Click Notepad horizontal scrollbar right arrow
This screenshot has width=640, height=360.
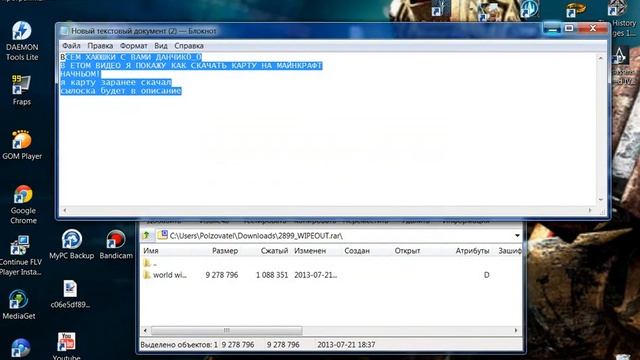tap(590, 210)
